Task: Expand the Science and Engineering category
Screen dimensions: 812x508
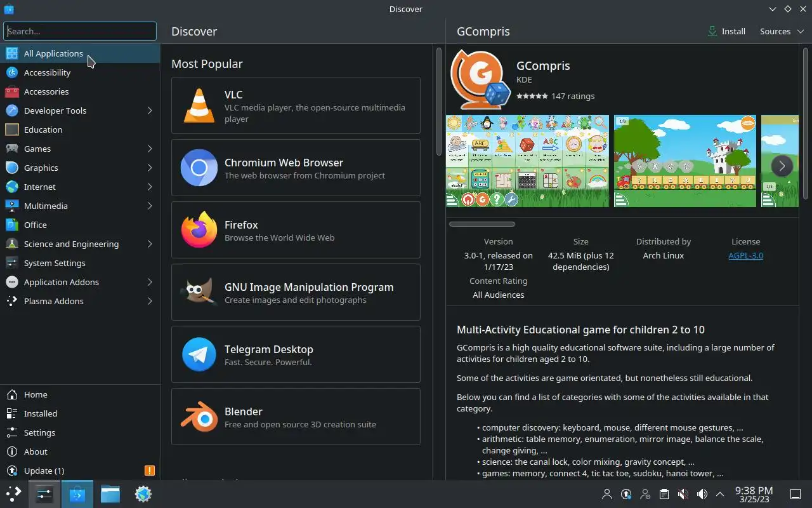Action: [150, 244]
